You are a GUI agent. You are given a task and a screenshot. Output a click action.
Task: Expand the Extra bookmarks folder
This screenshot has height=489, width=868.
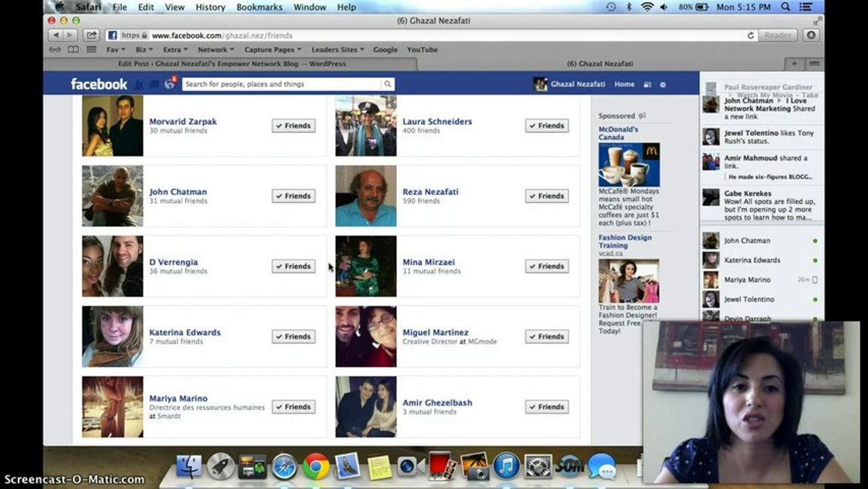tap(175, 50)
